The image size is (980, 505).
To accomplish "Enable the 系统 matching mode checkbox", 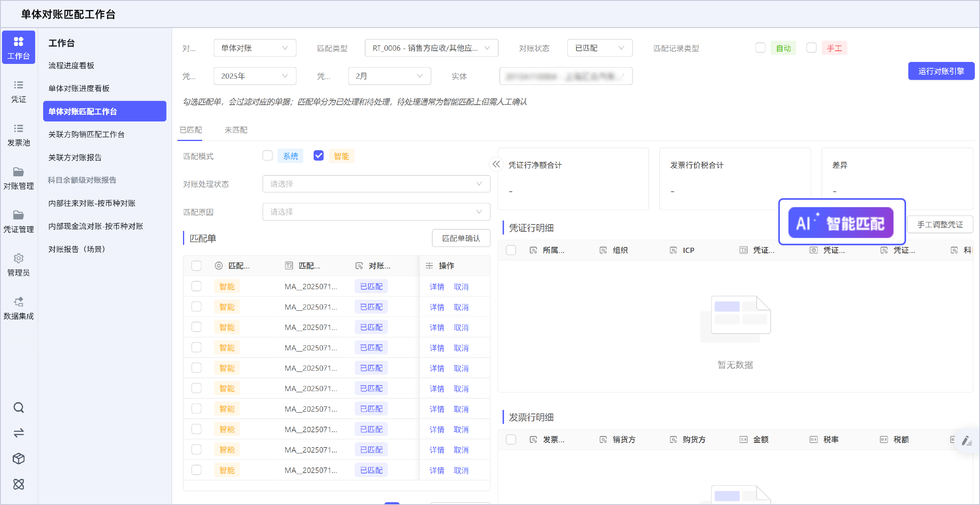I will click(268, 156).
